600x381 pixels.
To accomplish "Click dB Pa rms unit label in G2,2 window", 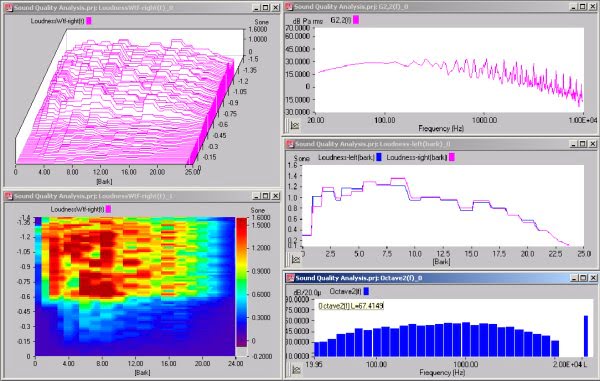I will pyautogui.click(x=308, y=21).
